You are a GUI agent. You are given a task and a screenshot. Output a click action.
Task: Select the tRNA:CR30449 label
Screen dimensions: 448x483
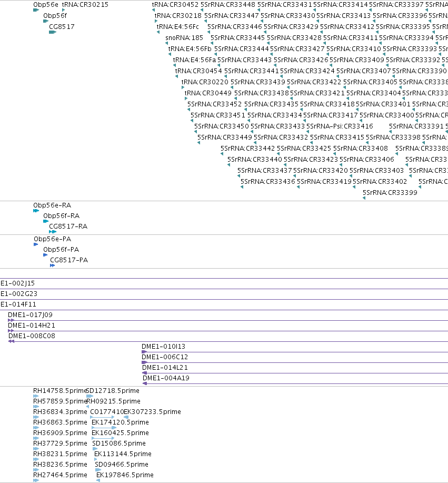(x=208, y=93)
